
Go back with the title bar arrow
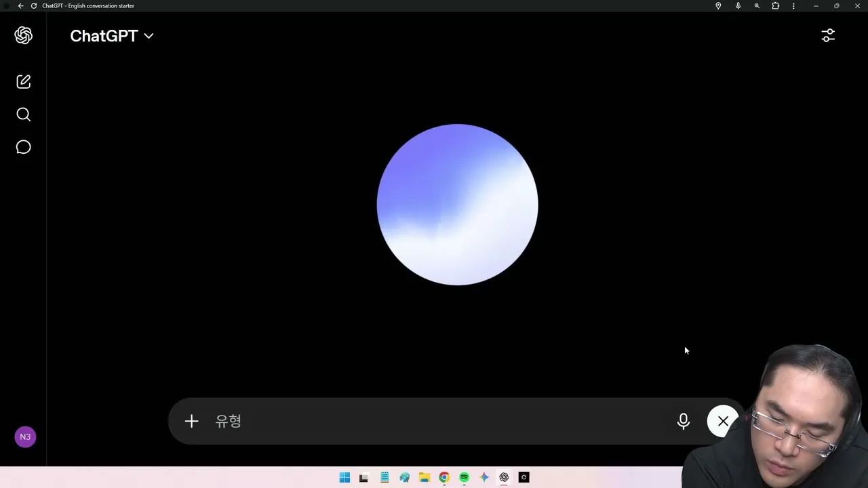tap(20, 6)
